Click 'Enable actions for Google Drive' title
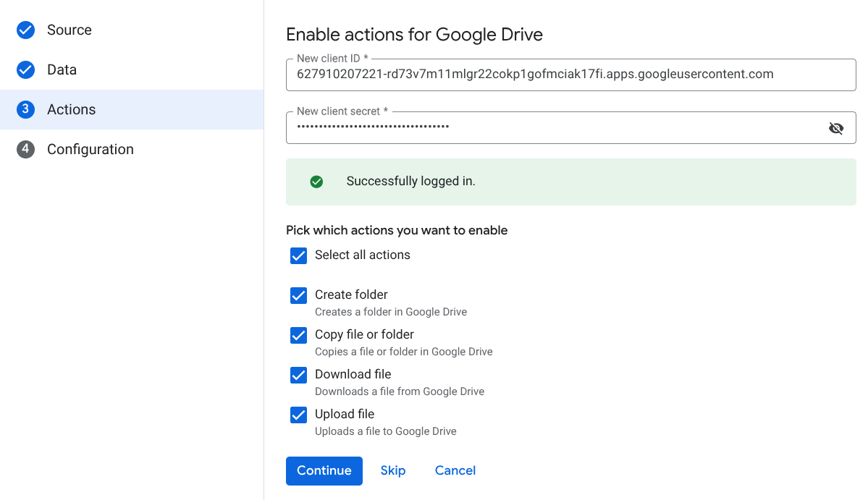Image resolution: width=868 pixels, height=500 pixels. (x=414, y=35)
